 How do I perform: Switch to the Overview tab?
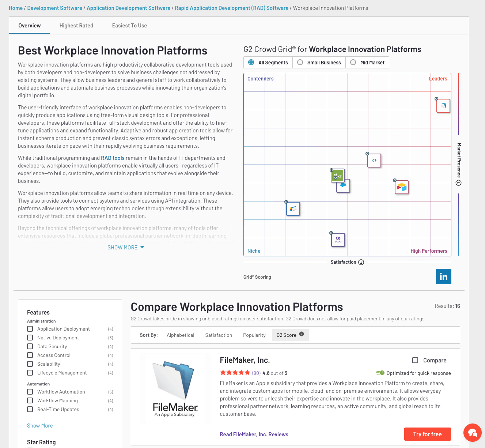pyautogui.click(x=30, y=26)
